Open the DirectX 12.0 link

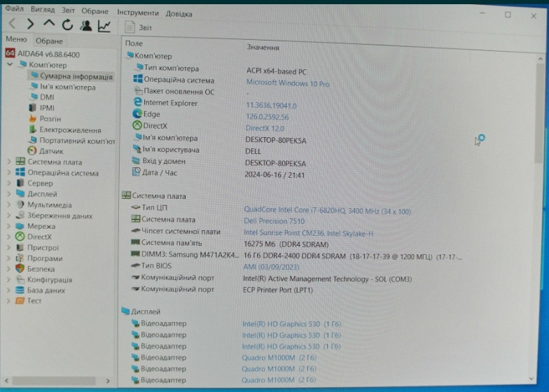pyautogui.click(x=265, y=129)
